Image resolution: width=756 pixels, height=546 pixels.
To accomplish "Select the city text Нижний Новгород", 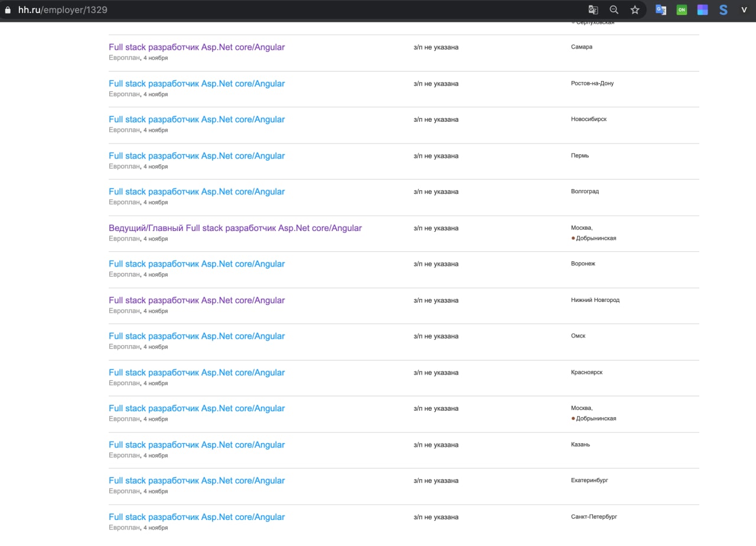I will [595, 300].
